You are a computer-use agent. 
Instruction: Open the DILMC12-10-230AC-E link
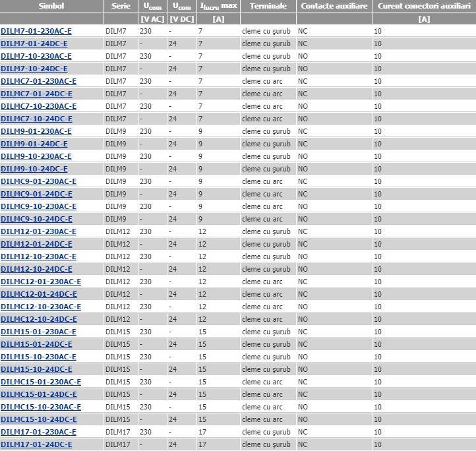click(41, 307)
